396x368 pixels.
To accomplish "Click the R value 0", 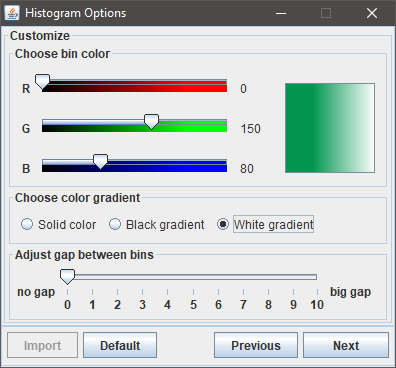I will 243,89.
